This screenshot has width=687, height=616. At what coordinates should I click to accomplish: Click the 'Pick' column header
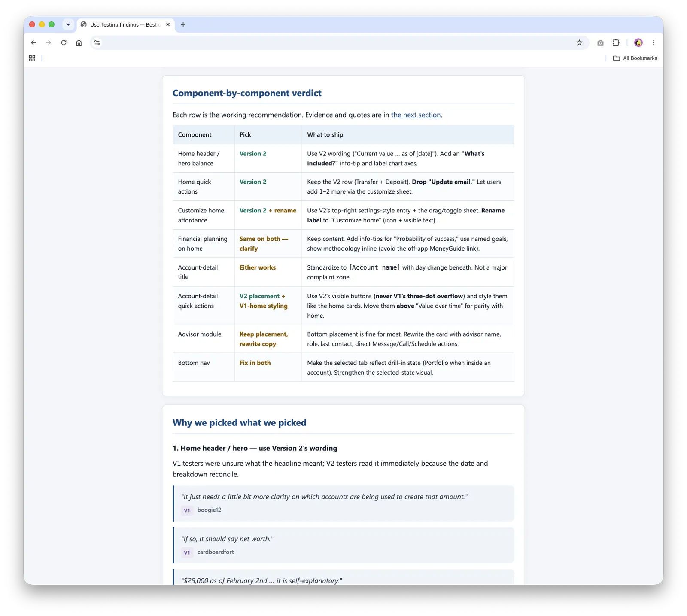(268, 135)
